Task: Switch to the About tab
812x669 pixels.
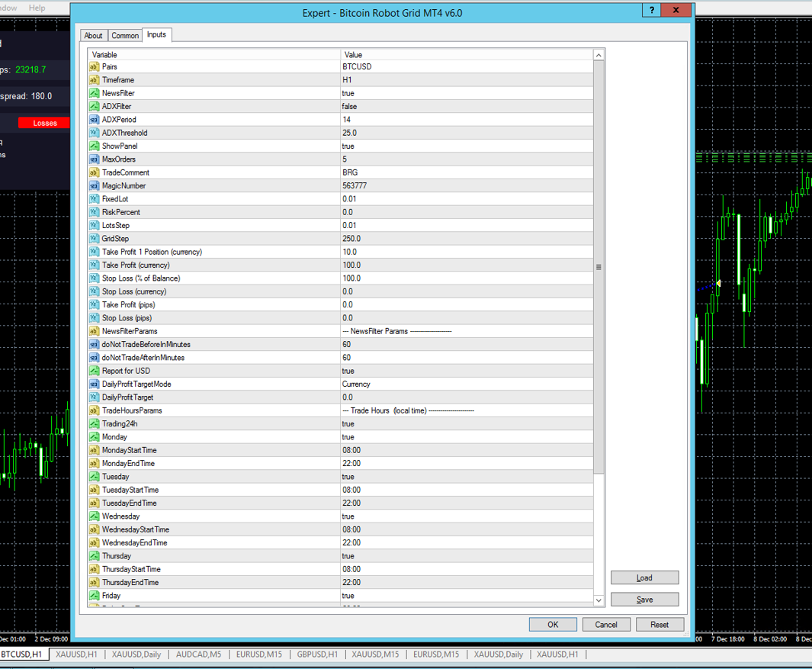Action: click(93, 36)
